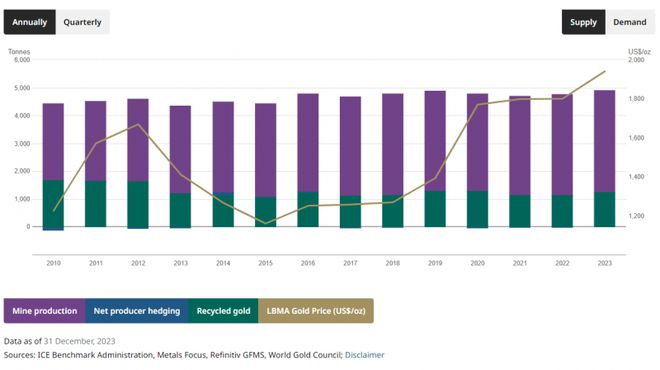Toggle LBMA Gold Price legend series
660x370 pixels.
[x=316, y=311]
